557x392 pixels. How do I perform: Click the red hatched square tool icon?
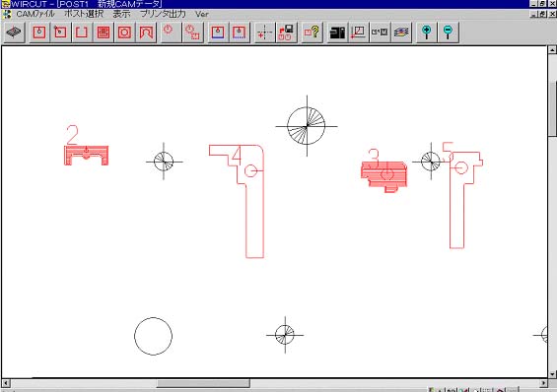(103, 33)
